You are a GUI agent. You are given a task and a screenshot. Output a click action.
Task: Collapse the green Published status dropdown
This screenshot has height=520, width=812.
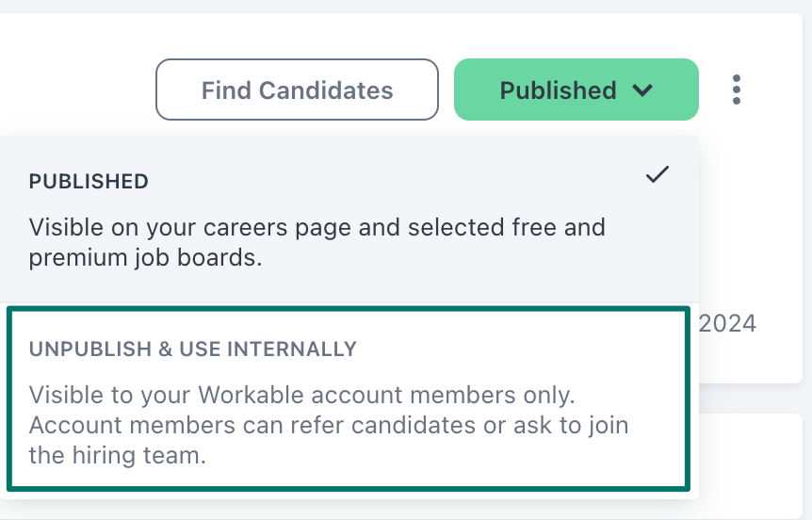(576, 89)
